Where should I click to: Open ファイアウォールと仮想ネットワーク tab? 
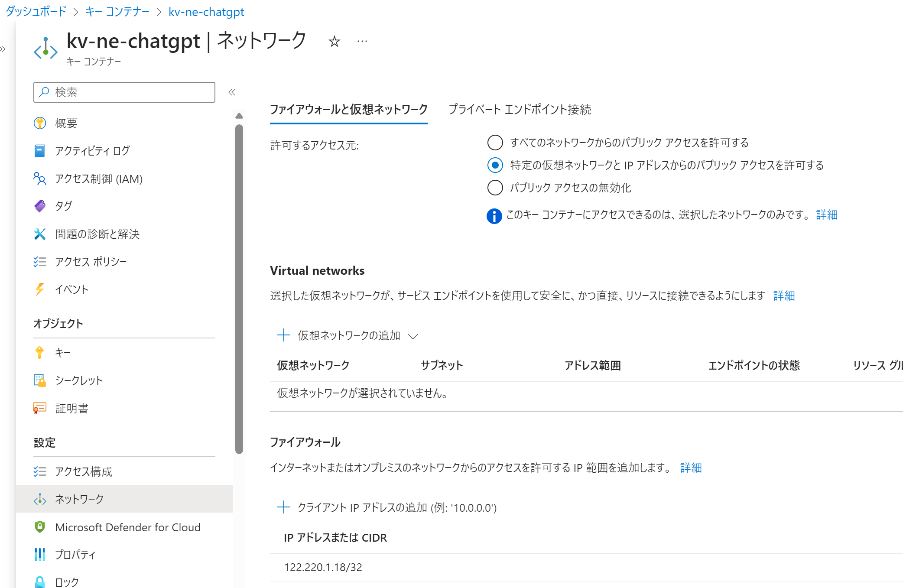348,110
